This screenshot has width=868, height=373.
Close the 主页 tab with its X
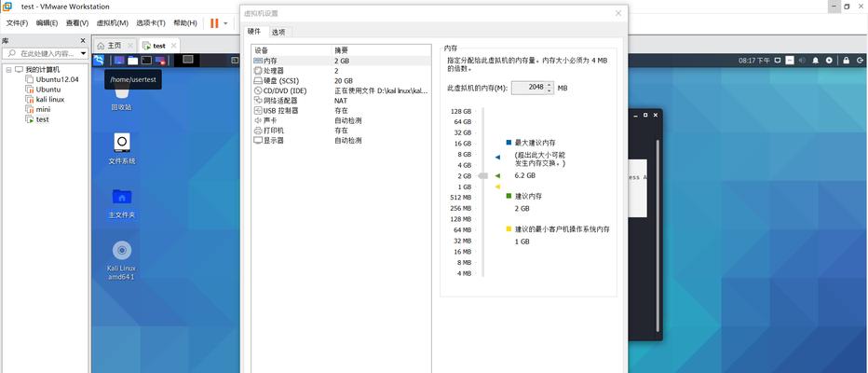click(130, 46)
